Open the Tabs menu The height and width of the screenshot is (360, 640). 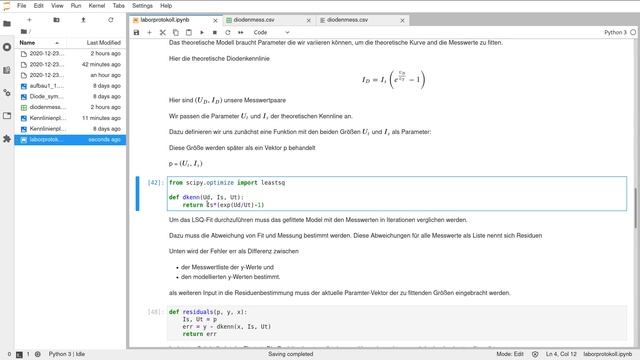118,6
